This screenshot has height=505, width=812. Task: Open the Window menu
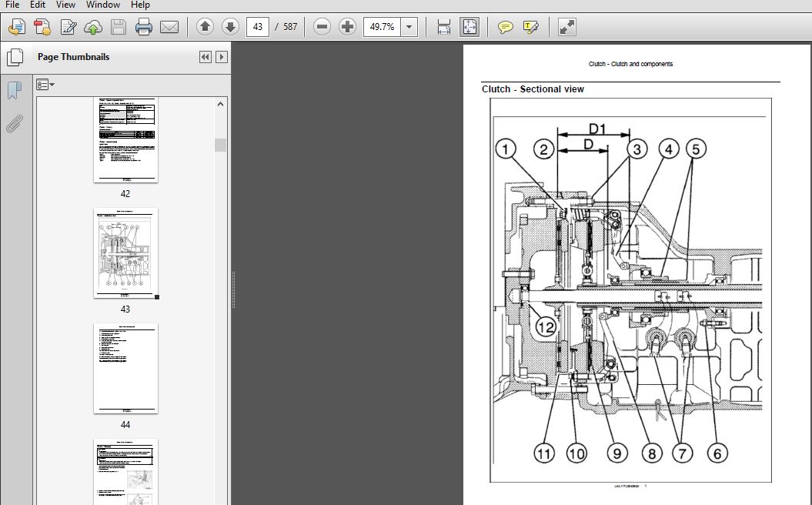[x=103, y=5]
